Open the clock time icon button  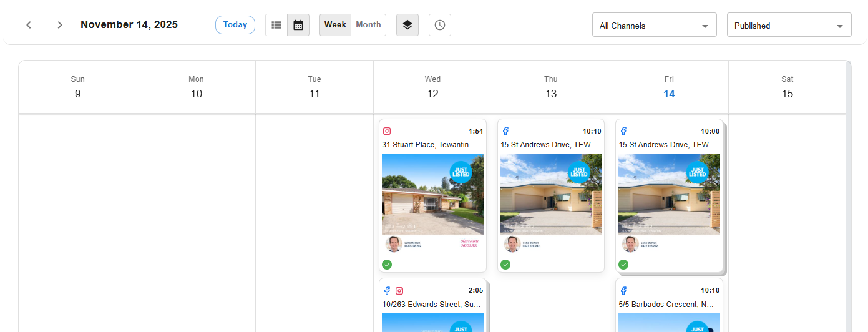coord(440,25)
